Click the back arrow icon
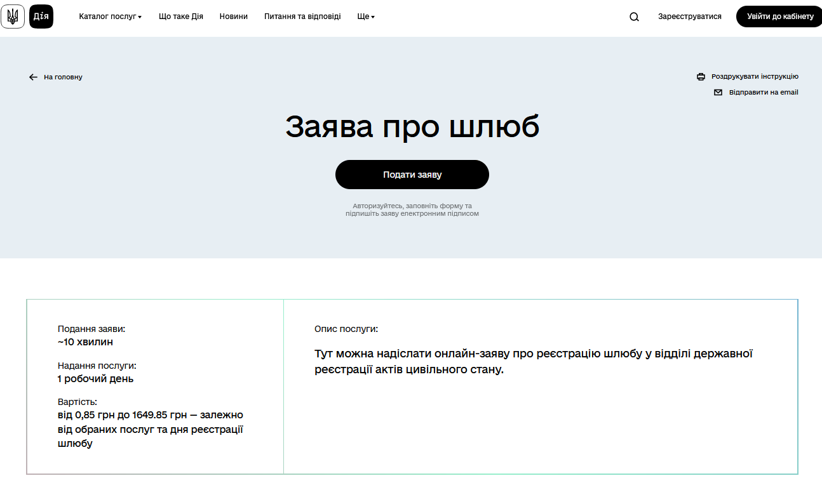Image resolution: width=822 pixels, height=504 pixels. point(33,77)
